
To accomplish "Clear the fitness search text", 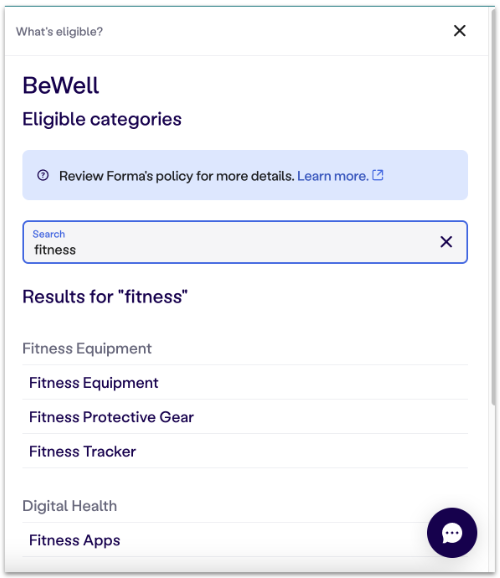I will click(x=446, y=242).
